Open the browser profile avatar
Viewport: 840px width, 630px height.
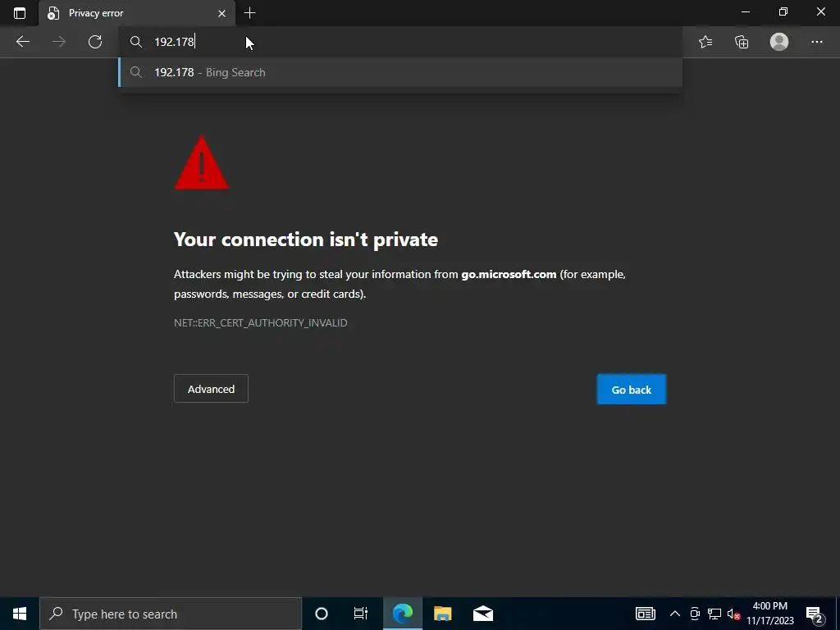click(779, 42)
